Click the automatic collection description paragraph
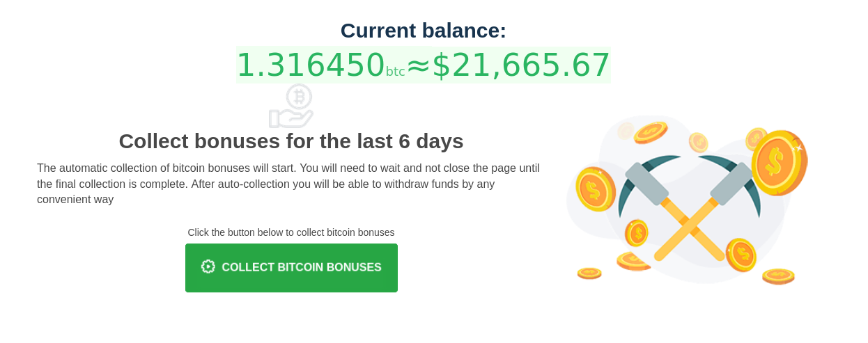This screenshot has width=868, height=343. click(288, 184)
